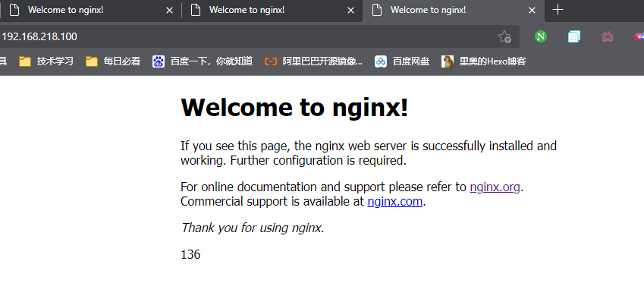Switch to the second Welcome to nginx! tab
The height and width of the screenshot is (283, 644).
tap(272, 11)
